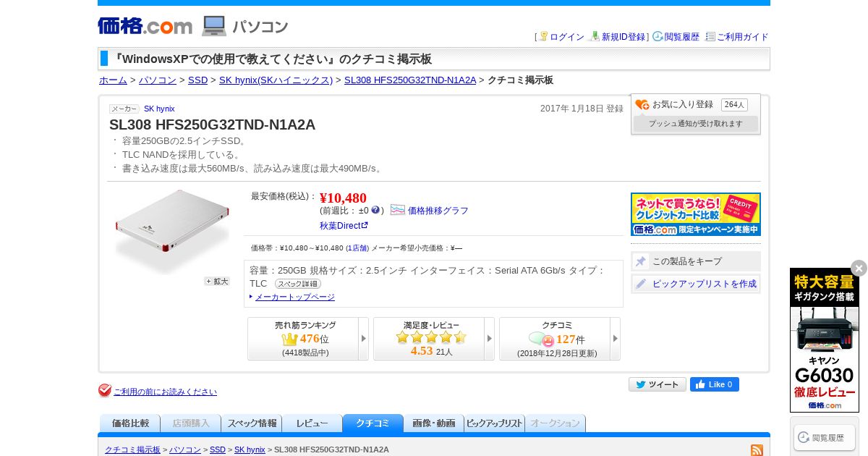Switch to the 店頭購入 tab
The image size is (868, 456).
tap(191, 423)
